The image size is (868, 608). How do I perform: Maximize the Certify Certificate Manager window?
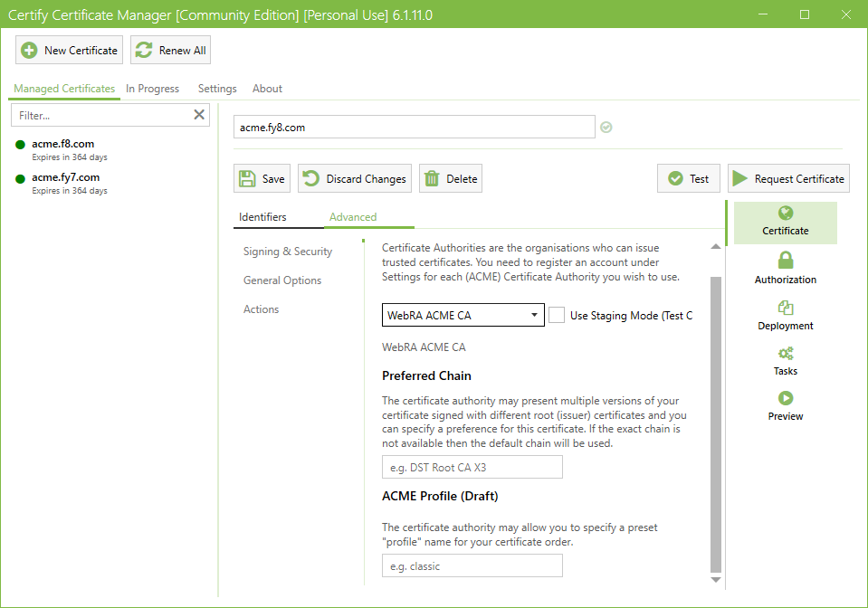coord(805,14)
